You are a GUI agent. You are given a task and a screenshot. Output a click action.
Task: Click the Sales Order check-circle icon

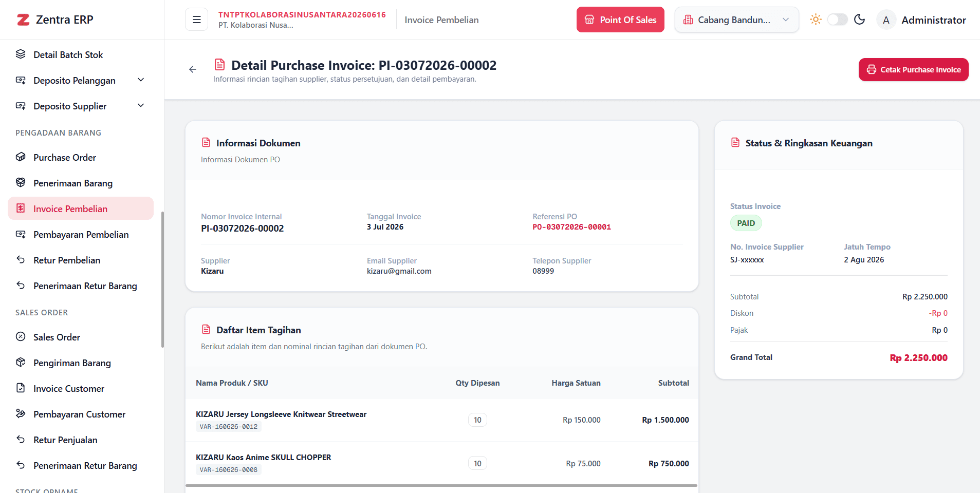coord(21,336)
